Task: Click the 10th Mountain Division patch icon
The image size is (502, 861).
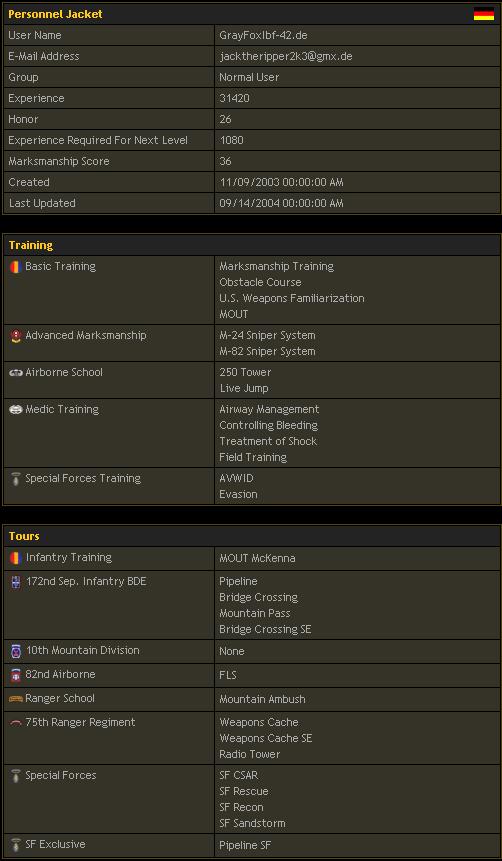Action: (15, 651)
